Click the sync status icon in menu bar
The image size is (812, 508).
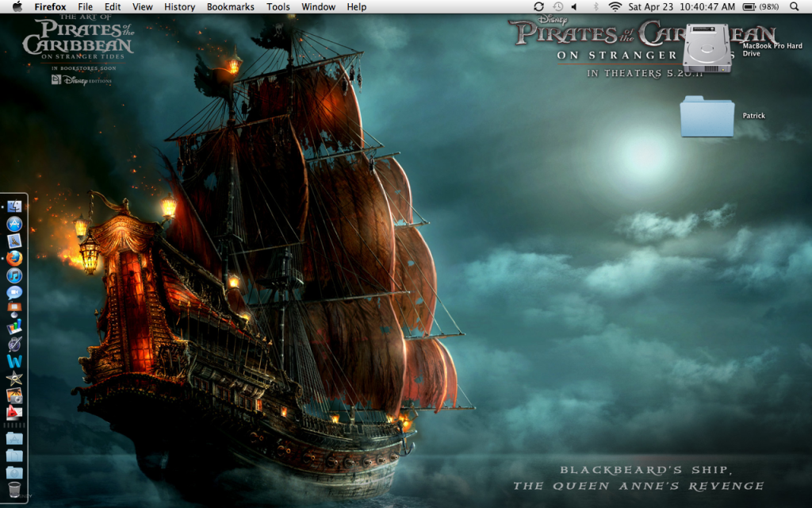coord(538,6)
